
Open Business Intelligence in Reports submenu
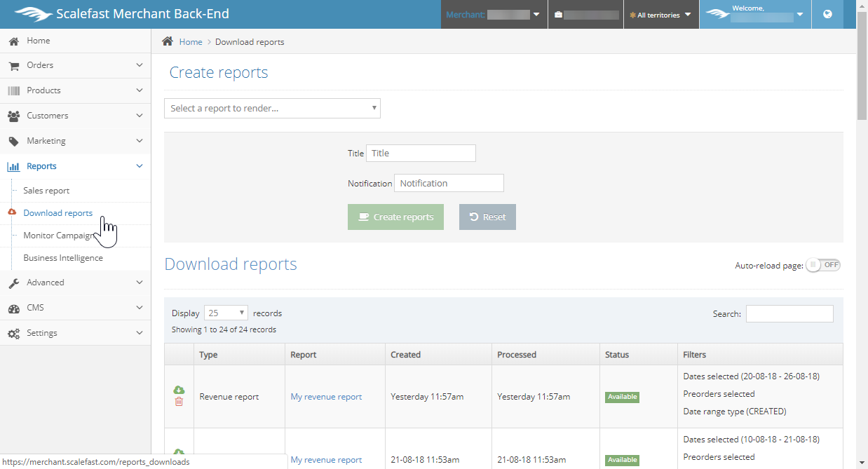[63, 258]
